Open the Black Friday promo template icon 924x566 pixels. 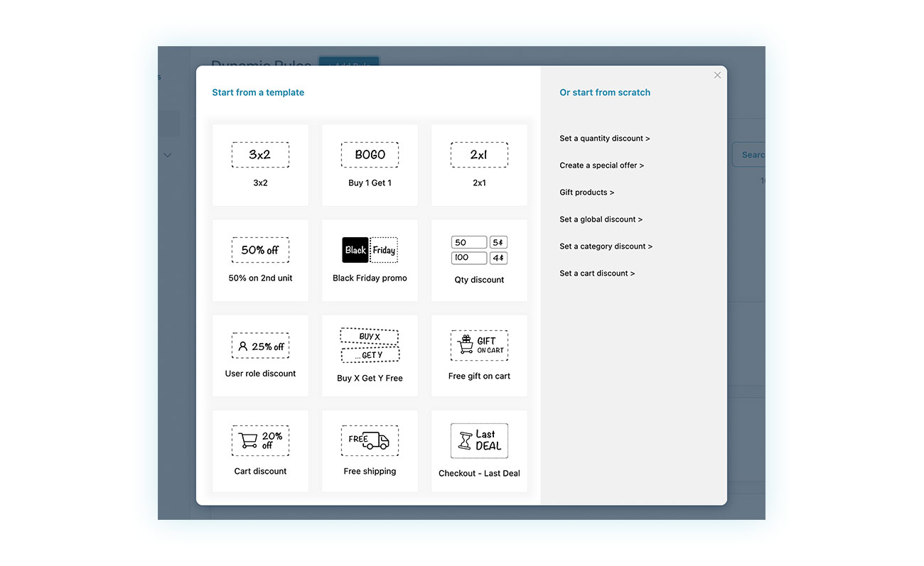[370, 250]
